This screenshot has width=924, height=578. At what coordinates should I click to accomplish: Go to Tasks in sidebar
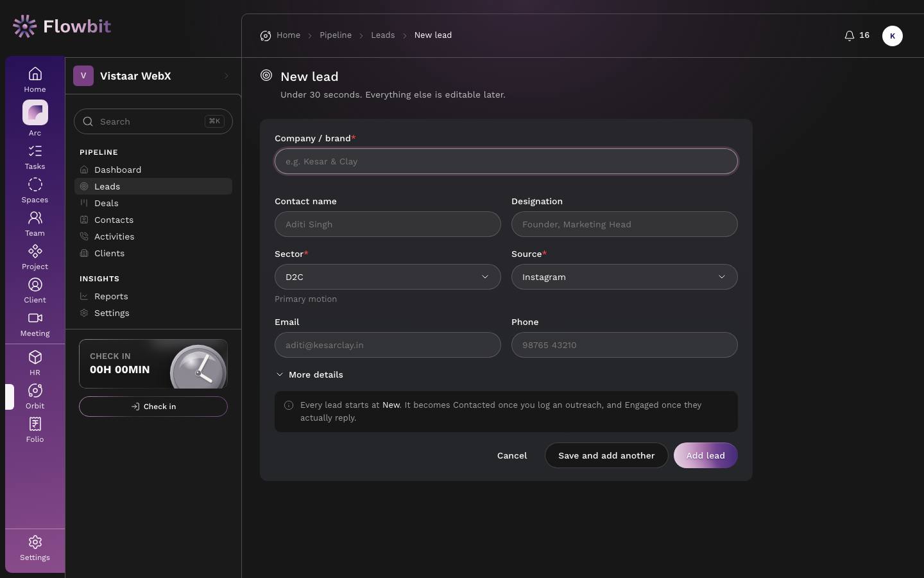click(35, 157)
